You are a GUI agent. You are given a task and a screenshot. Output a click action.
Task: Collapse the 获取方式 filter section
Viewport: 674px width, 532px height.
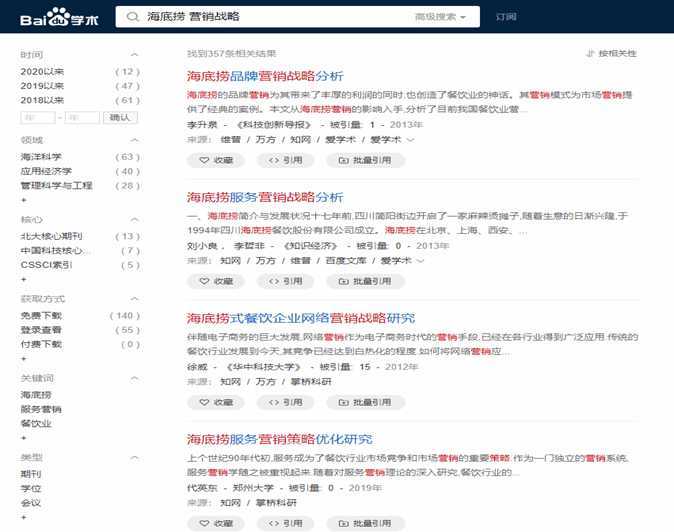[135, 299]
